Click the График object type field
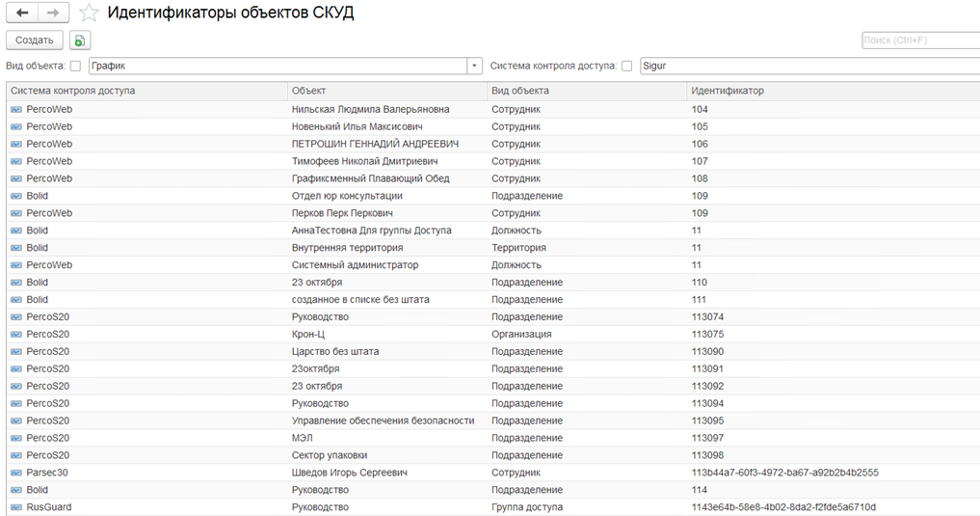 pos(278,67)
